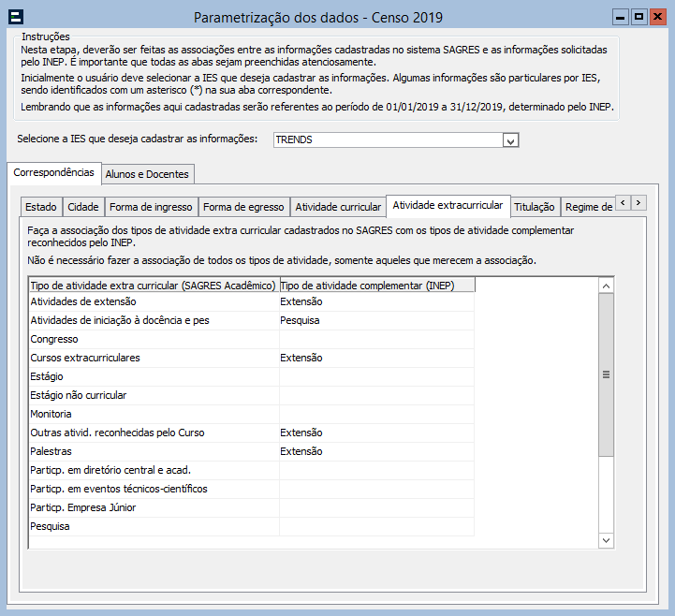Click the list scrollbar down arrow
Viewport: 675px width, 616px height.
click(606, 540)
